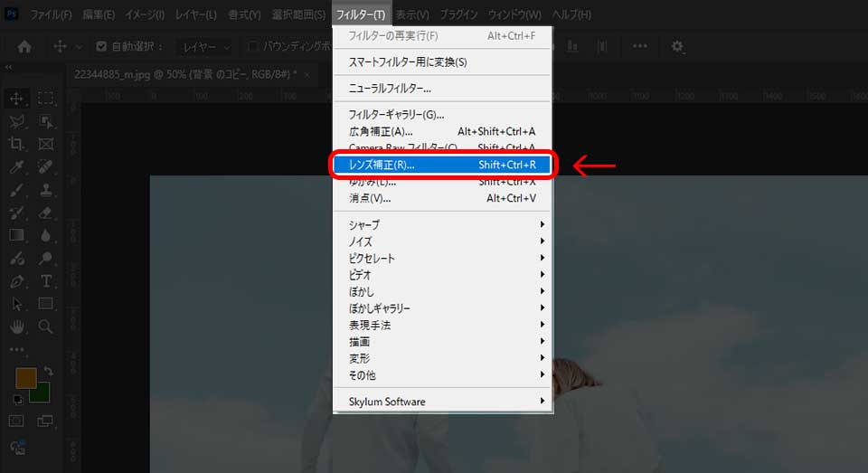
Task: Select the Object Selection tool
Action: point(45,121)
